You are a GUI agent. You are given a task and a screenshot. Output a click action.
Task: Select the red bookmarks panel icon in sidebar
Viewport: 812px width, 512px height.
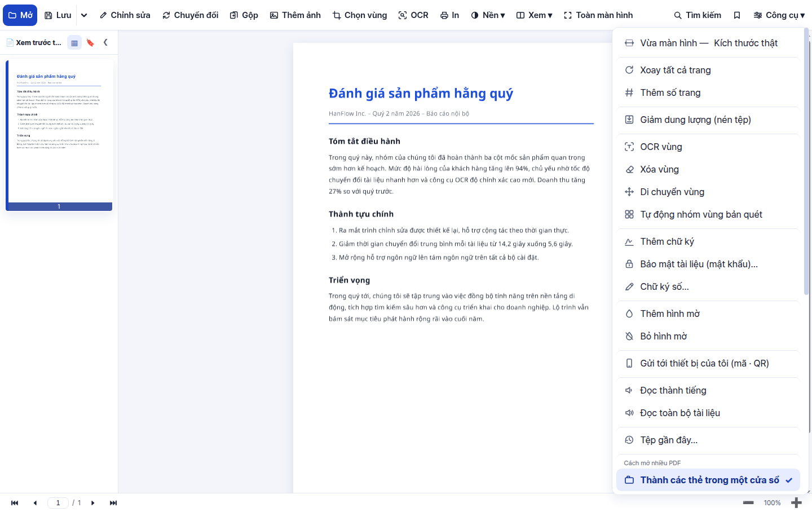pos(90,42)
